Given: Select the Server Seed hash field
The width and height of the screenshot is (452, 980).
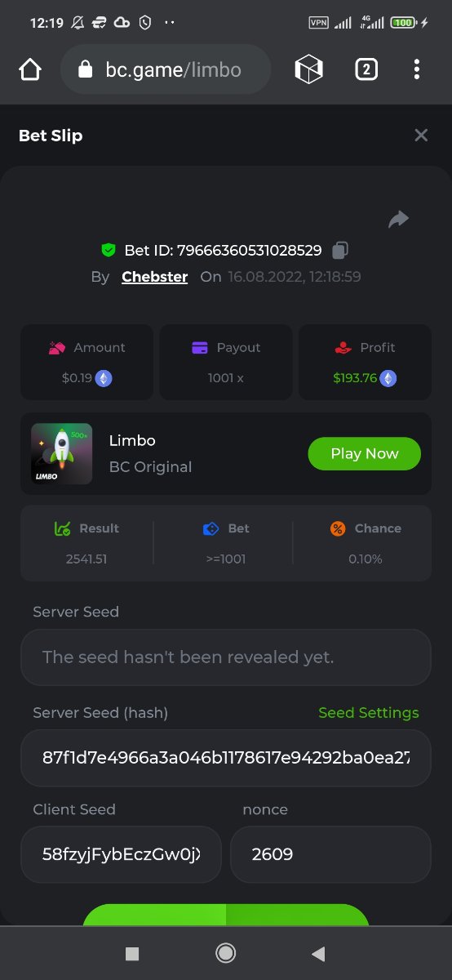Looking at the screenshot, I should [226, 758].
